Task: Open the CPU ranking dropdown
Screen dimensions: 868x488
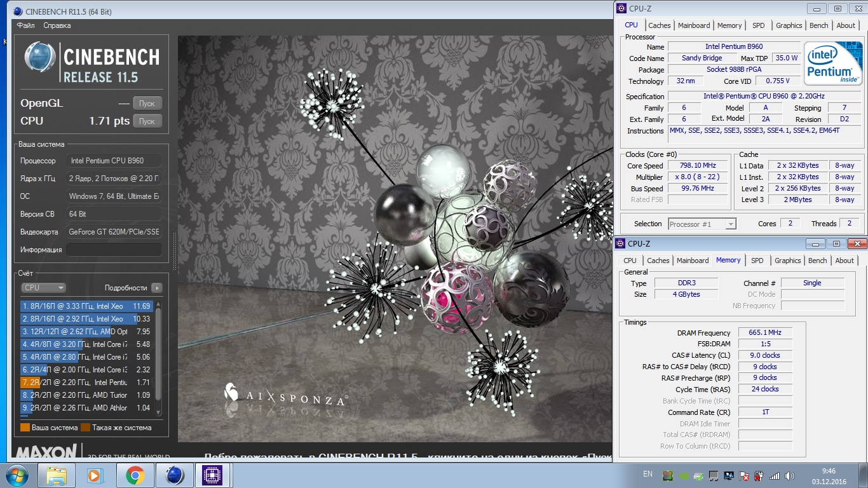Action: (43, 288)
